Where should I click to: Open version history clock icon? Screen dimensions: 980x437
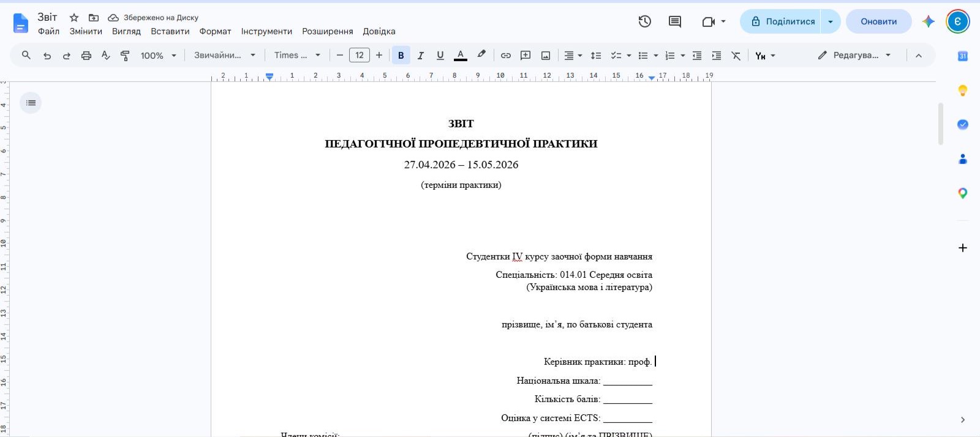[644, 21]
